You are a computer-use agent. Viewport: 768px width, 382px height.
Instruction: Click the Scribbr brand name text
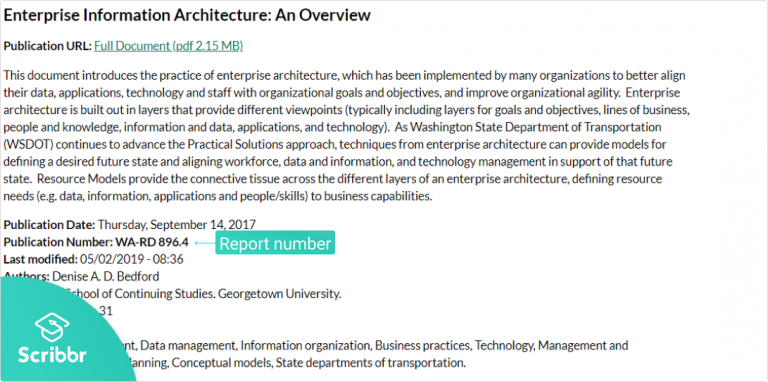52,355
